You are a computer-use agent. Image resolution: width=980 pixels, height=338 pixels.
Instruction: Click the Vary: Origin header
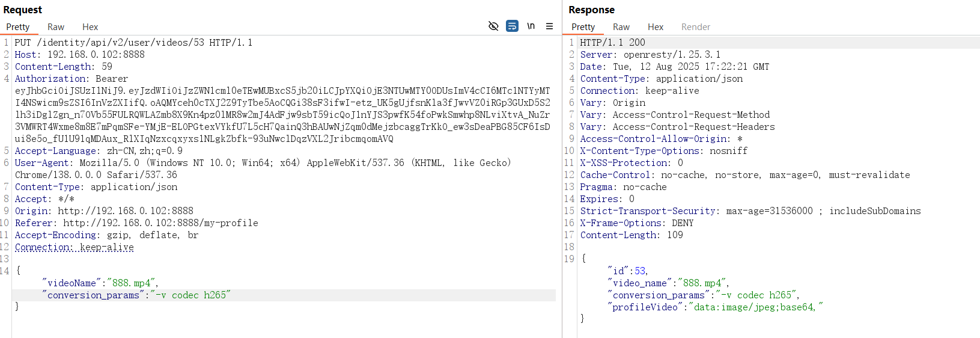[x=613, y=103]
